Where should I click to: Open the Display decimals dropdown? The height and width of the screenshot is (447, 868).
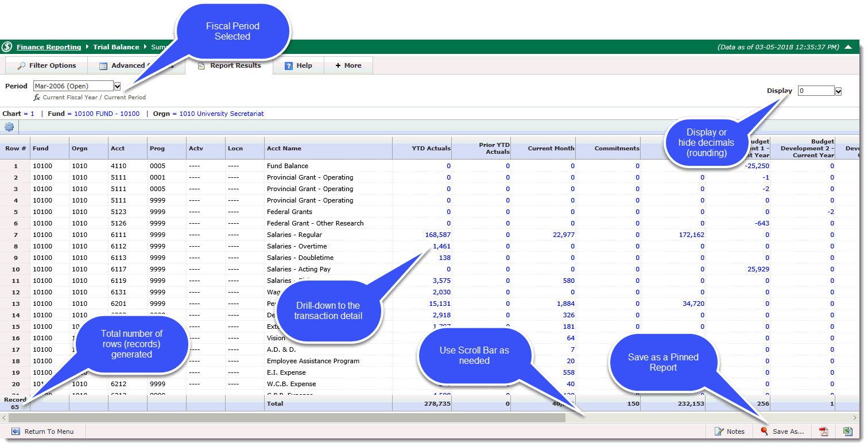pos(838,91)
